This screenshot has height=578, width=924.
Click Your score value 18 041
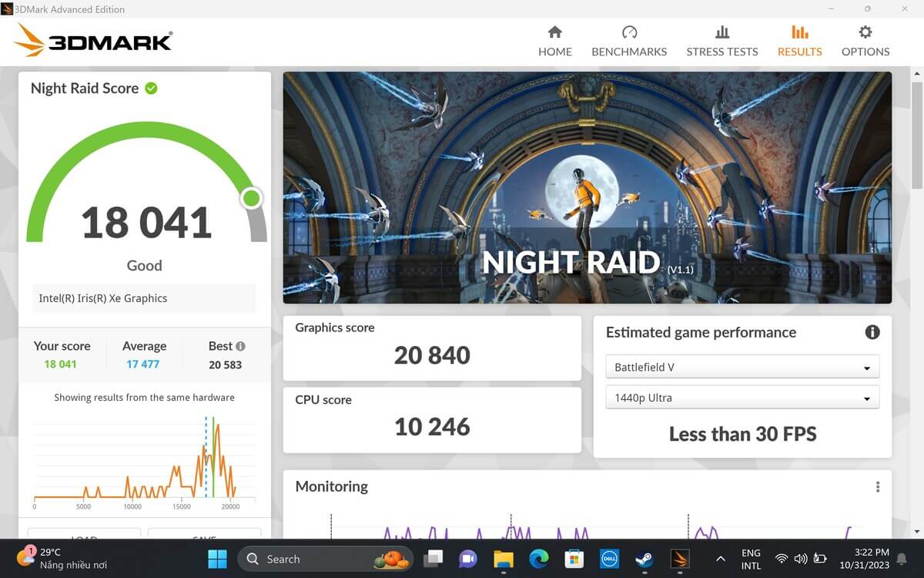pos(60,364)
